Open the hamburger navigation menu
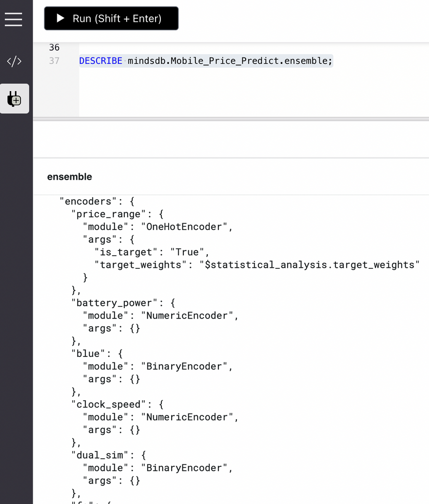Image resolution: width=429 pixels, height=504 pixels. [14, 19]
